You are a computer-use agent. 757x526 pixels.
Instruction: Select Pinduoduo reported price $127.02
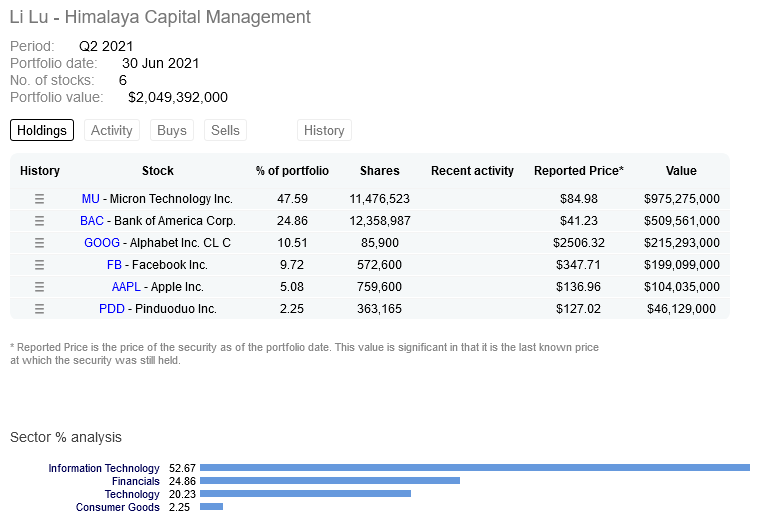coord(578,309)
